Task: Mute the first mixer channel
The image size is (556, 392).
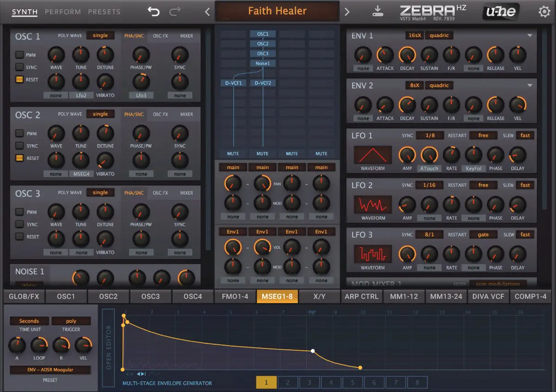Action: click(x=233, y=153)
